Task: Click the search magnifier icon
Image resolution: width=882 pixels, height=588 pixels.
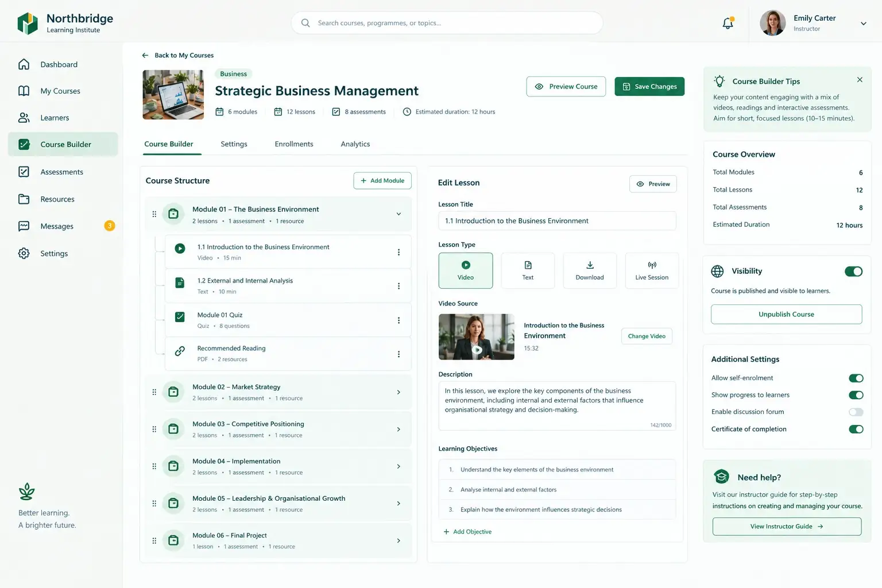Action: [305, 23]
